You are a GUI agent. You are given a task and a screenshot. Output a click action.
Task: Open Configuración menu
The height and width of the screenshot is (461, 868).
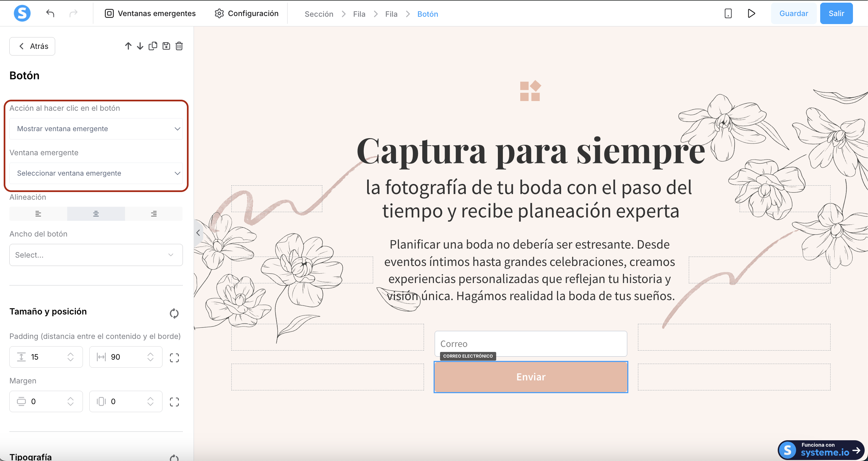pyautogui.click(x=247, y=13)
